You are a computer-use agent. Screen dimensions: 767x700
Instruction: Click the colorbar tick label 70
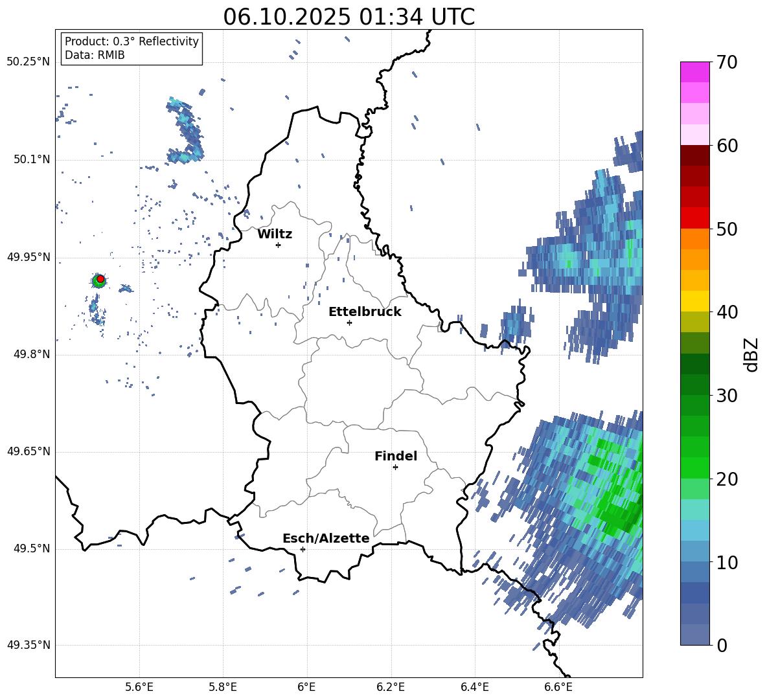(x=727, y=63)
